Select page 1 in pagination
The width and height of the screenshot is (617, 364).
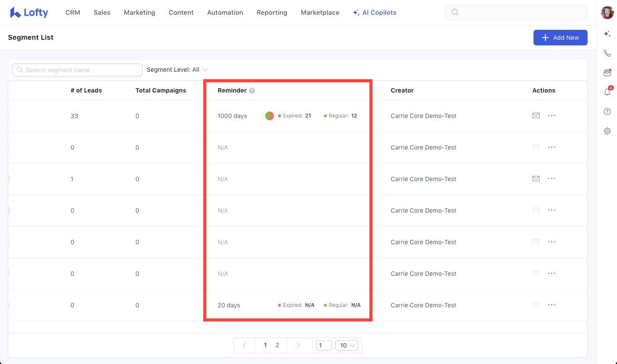click(265, 345)
